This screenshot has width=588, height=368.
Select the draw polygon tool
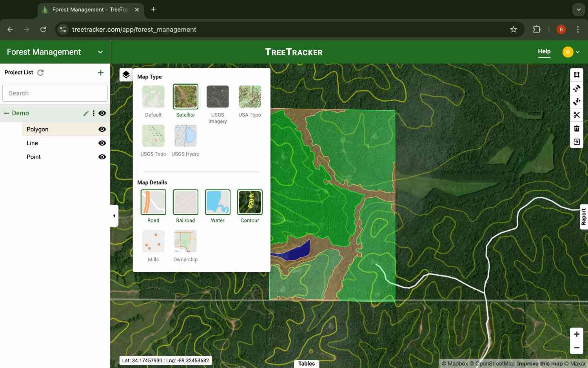pos(576,75)
